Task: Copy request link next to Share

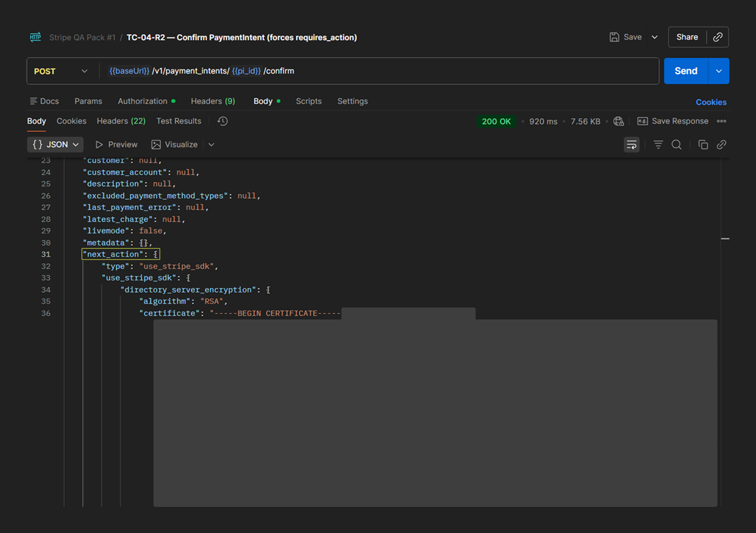Action: pos(718,37)
